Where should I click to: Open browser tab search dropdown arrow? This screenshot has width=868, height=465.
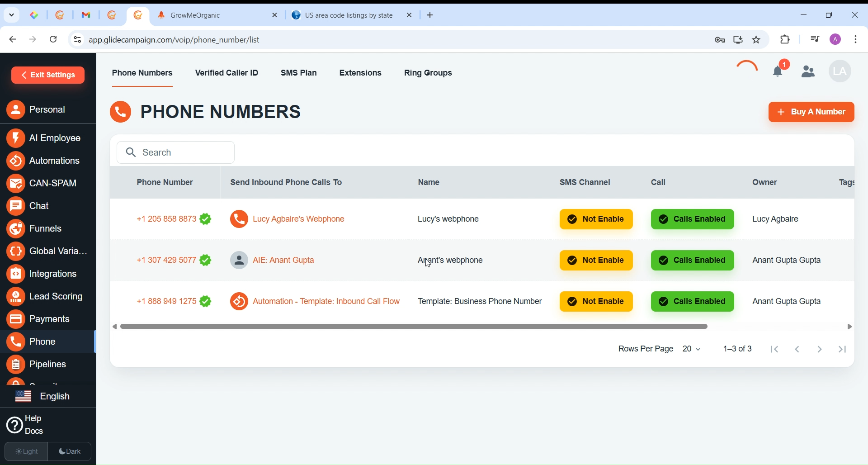[x=12, y=15]
